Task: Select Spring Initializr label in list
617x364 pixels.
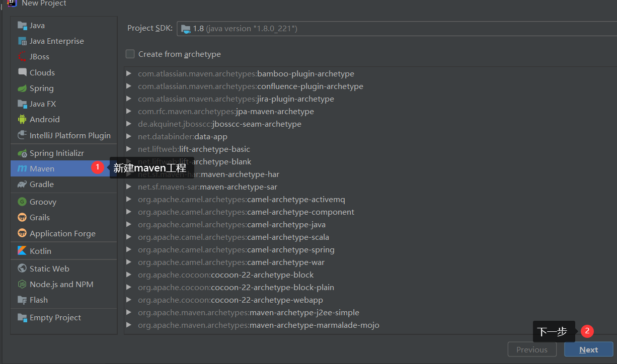Action: pos(57,153)
